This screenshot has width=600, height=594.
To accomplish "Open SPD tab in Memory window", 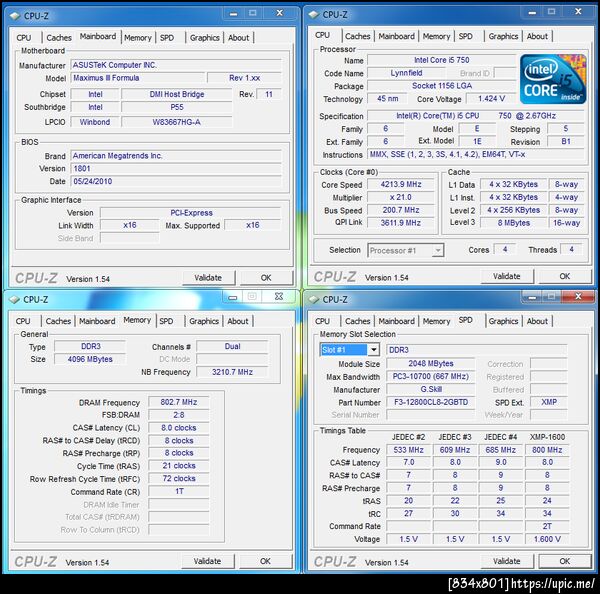I will click(x=166, y=321).
